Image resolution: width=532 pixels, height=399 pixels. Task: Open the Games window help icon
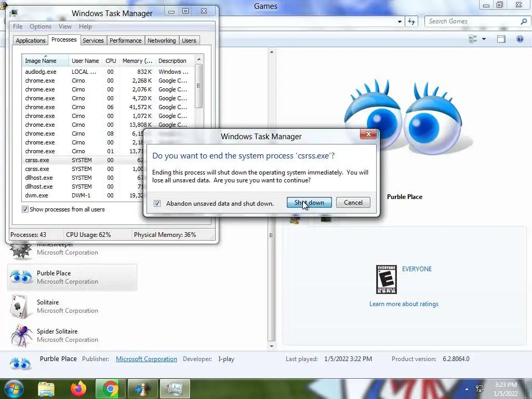pos(520,39)
